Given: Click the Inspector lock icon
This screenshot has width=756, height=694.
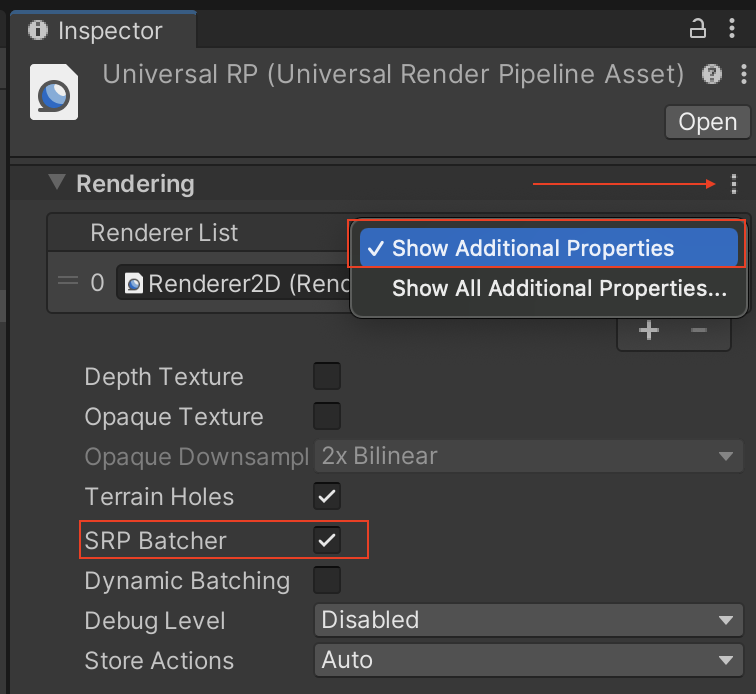Looking at the screenshot, I should (699, 29).
